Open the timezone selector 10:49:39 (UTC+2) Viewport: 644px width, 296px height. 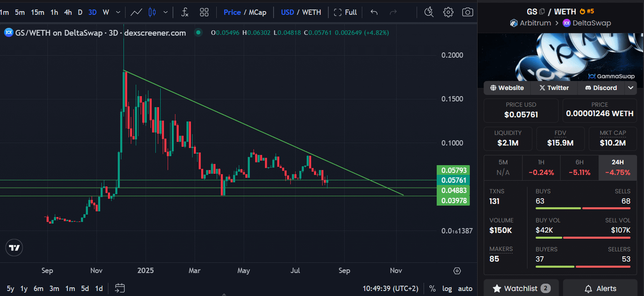[390, 288]
